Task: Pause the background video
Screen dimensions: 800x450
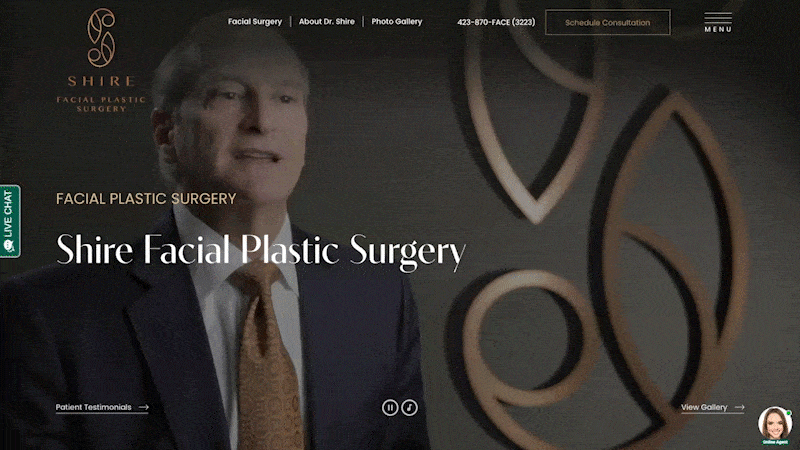Action: click(x=390, y=407)
